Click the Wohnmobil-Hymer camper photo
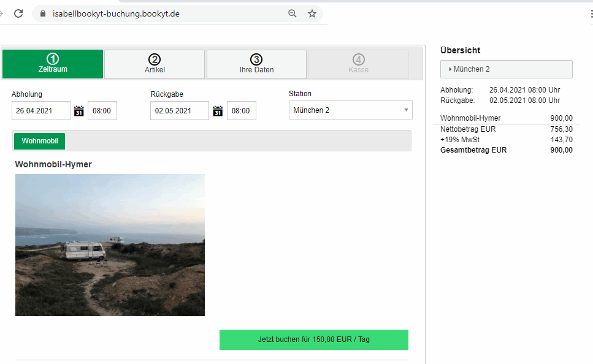Image resolution: width=593 pixels, height=364 pixels. coord(110,245)
